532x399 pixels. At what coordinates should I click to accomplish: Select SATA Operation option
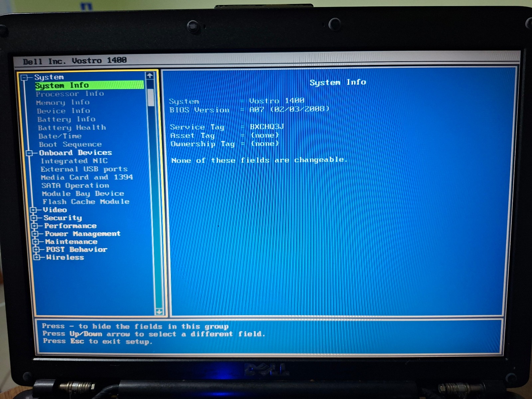click(75, 186)
